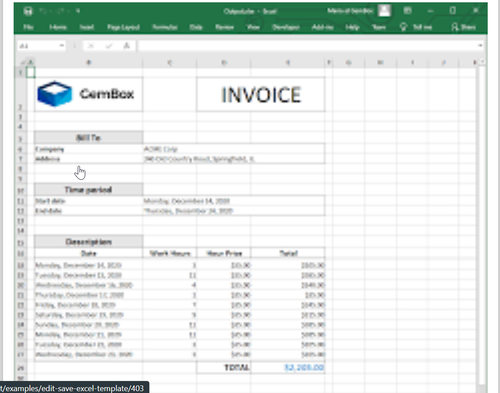Select the Total column heading cell
This screenshot has height=393, width=500.
288,253
